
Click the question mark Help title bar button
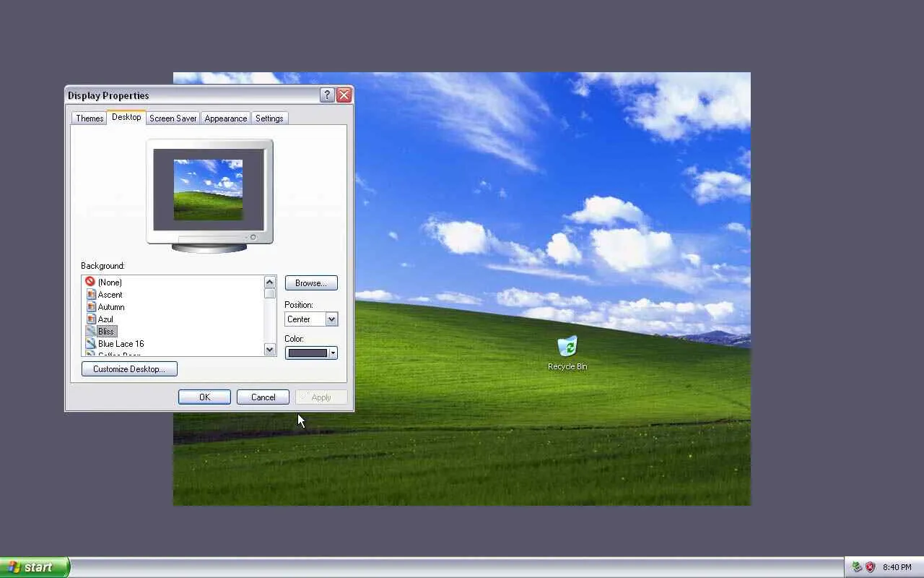coord(327,95)
